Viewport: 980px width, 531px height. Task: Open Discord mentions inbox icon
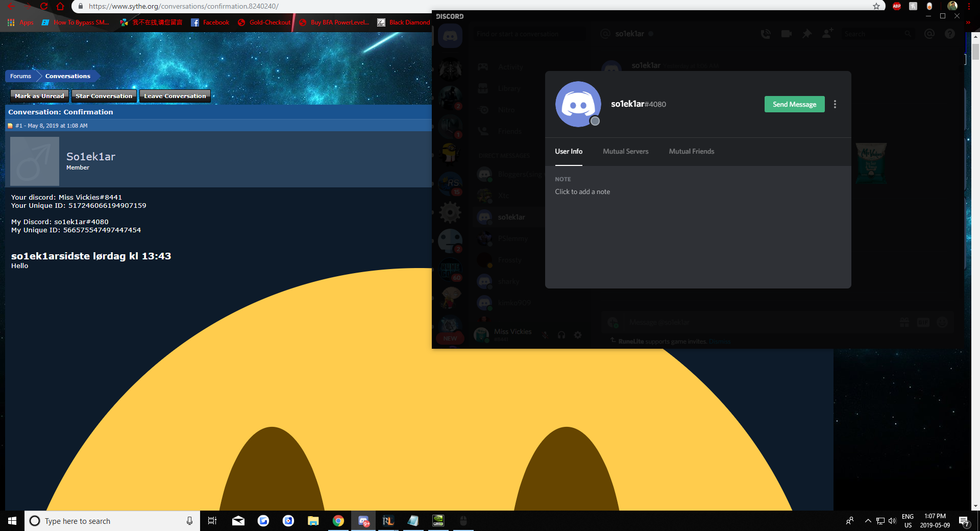[x=929, y=34]
